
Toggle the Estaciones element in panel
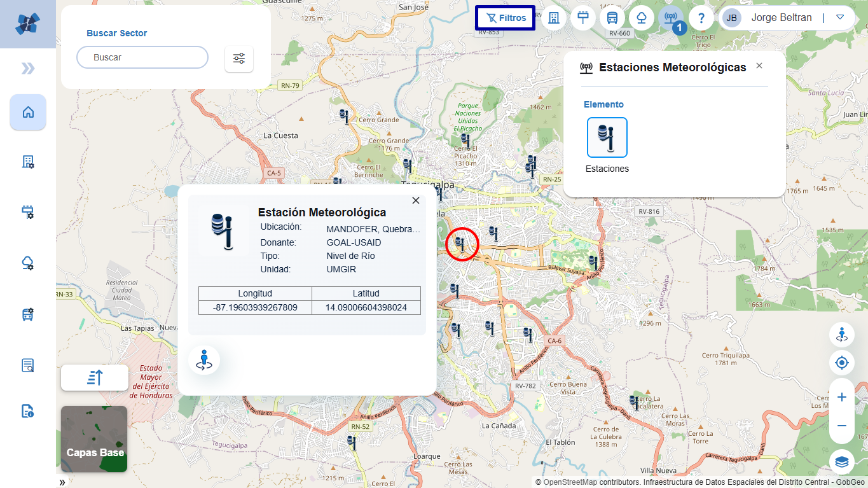pyautogui.click(x=607, y=137)
